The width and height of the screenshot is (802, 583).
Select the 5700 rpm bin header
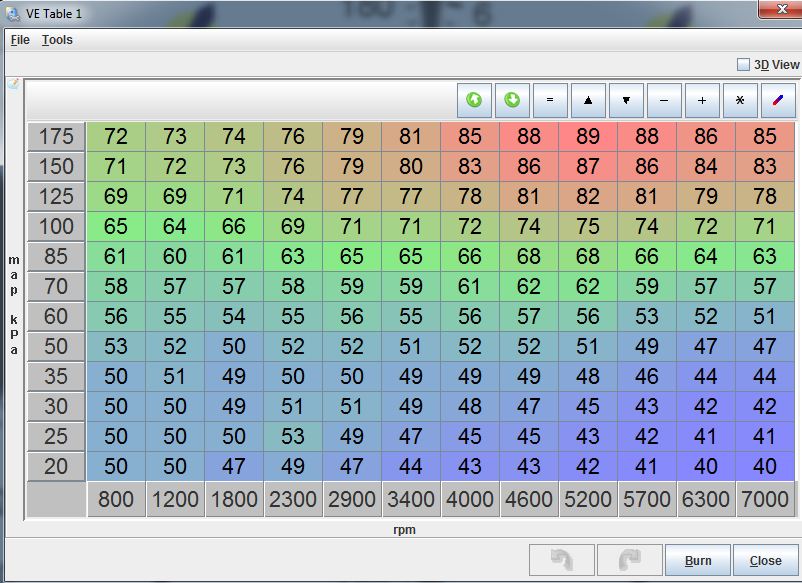click(x=647, y=499)
